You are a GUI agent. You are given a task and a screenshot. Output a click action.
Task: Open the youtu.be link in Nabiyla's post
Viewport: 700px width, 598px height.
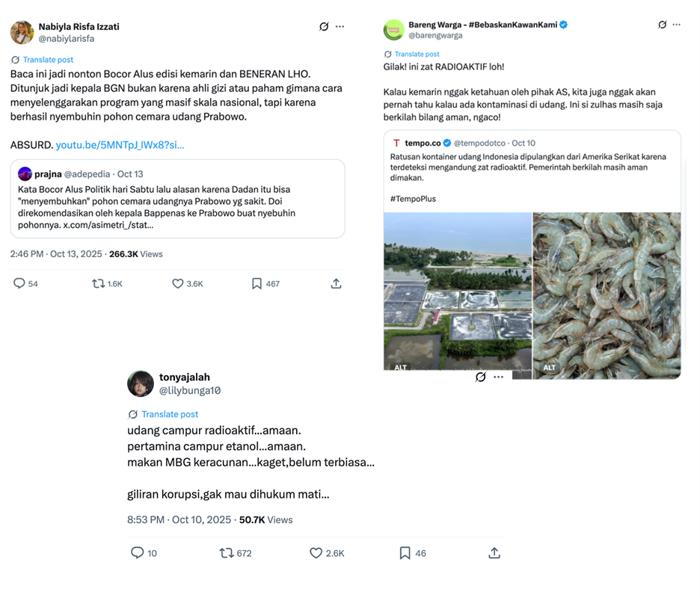click(x=120, y=145)
